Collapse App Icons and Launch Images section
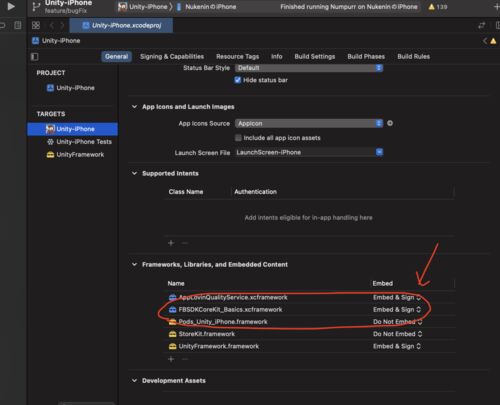This screenshot has width=500, height=405. (134, 107)
